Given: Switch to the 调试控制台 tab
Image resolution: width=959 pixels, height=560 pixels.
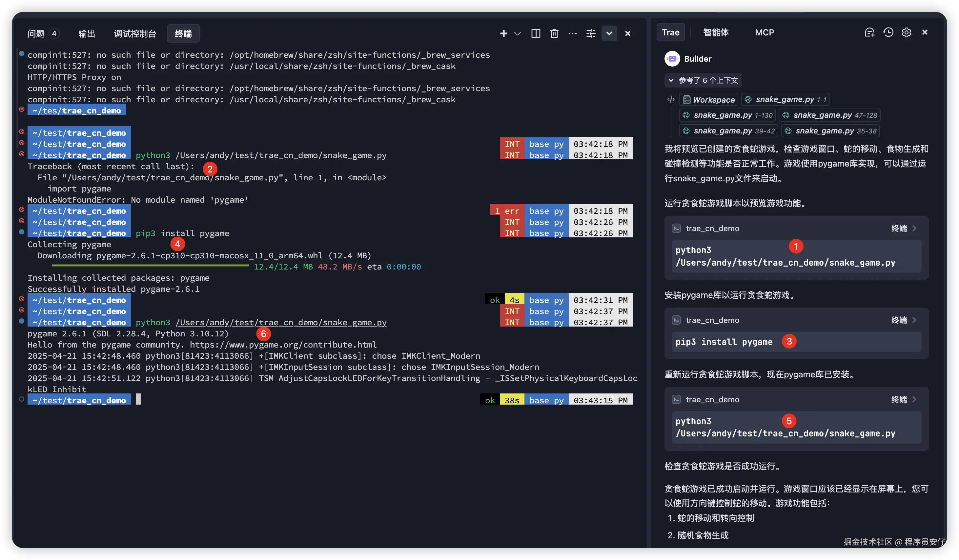Looking at the screenshot, I should point(135,33).
